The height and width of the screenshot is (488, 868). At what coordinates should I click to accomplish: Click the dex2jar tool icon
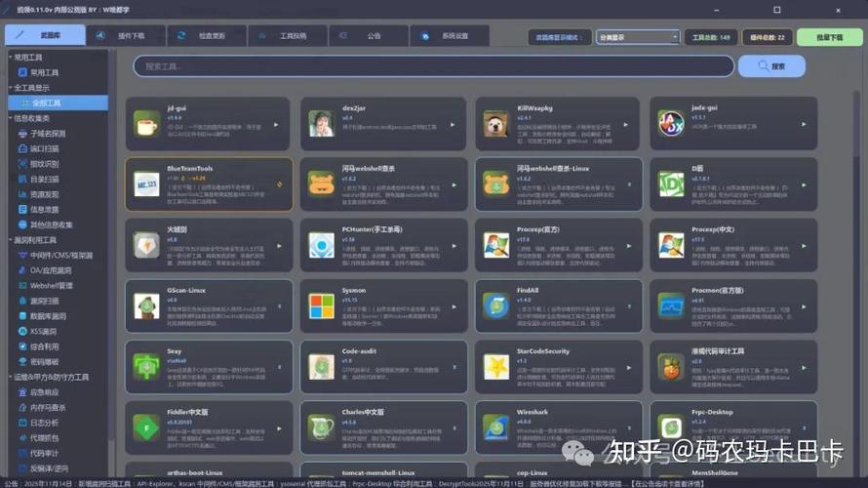pyautogui.click(x=322, y=124)
